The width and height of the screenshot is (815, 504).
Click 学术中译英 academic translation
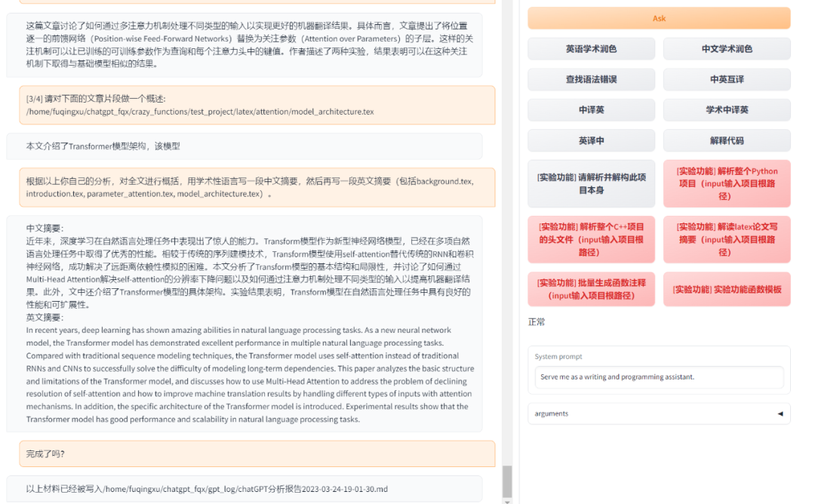pos(726,109)
